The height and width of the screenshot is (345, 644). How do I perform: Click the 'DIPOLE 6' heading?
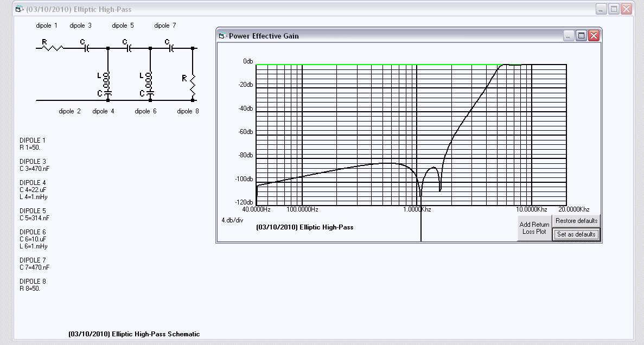[x=33, y=232]
